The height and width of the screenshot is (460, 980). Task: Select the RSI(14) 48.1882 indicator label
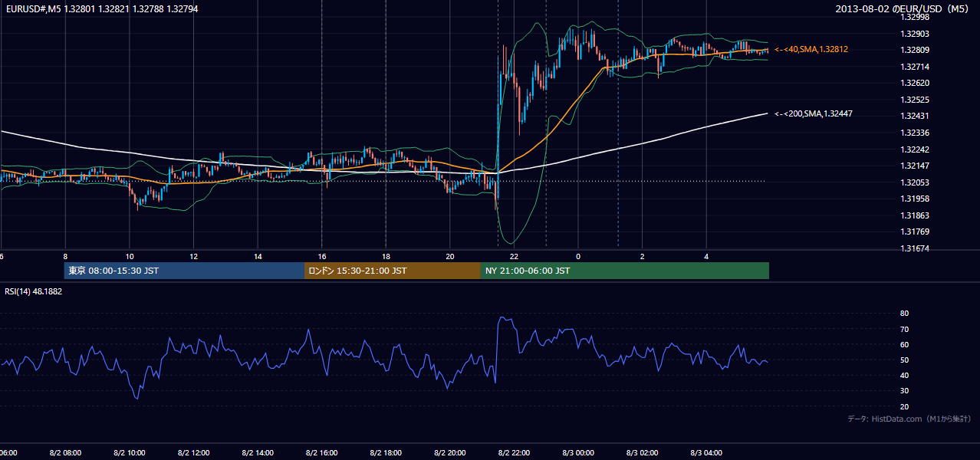click(34, 291)
